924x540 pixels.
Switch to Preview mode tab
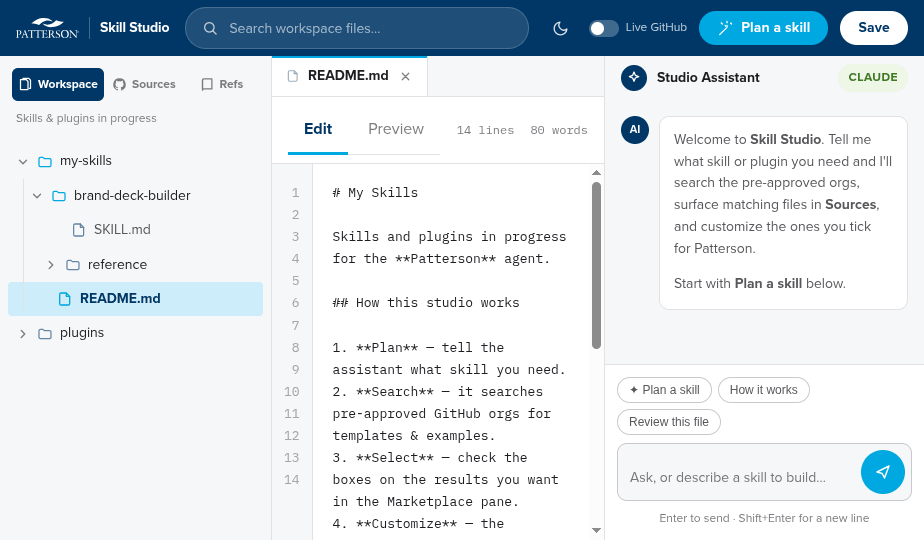point(395,129)
